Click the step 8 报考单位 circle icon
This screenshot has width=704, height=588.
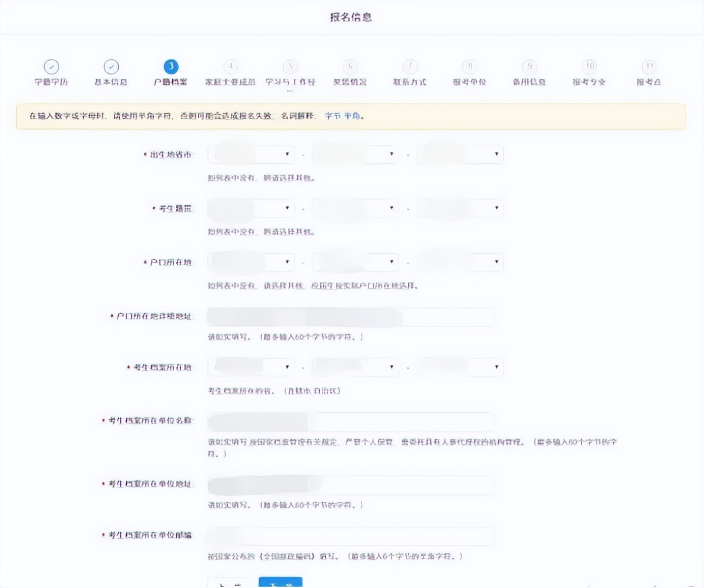click(x=470, y=66)
